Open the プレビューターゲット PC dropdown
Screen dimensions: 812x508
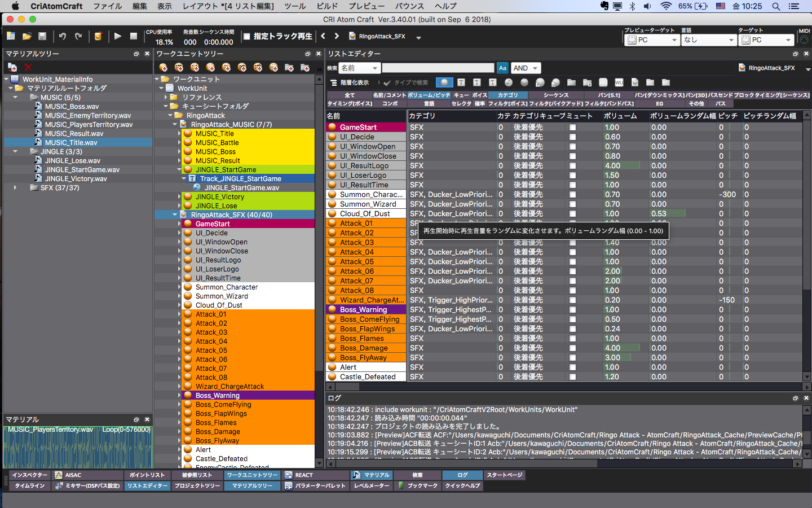(x=653, y=40)
